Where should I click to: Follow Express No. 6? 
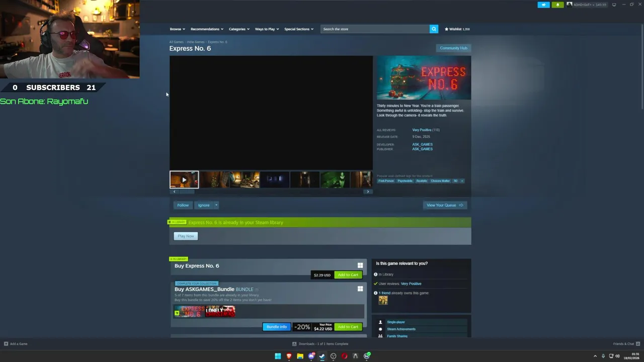pyautogui.click(x=183, y=205)
